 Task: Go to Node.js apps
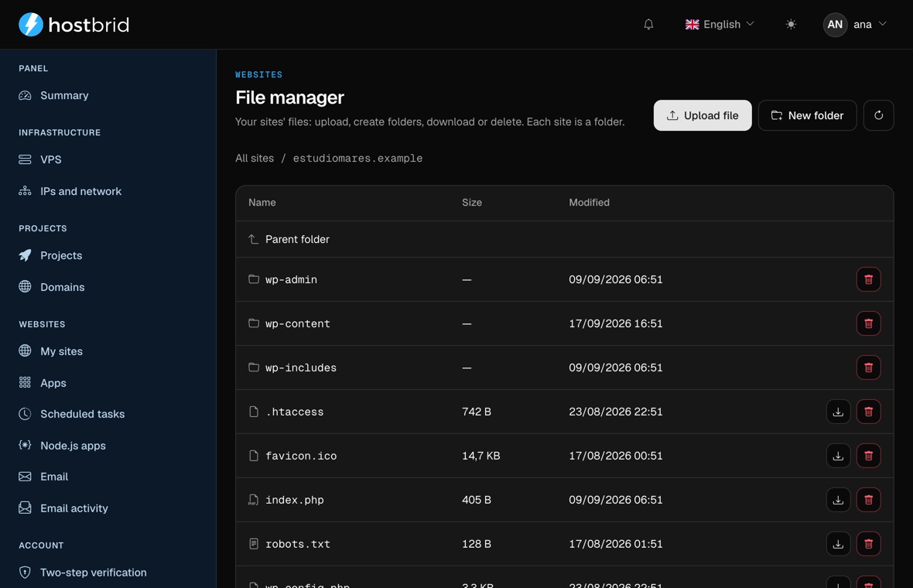coord(73,446)
